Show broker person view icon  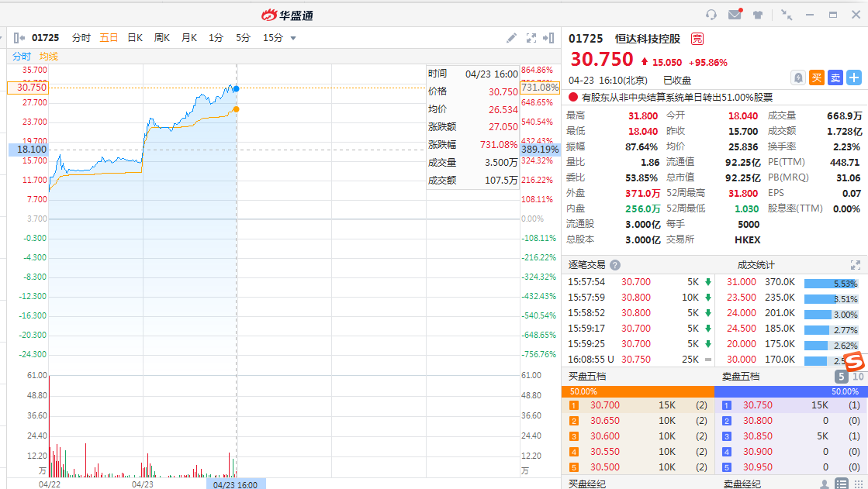coord(825,484)
